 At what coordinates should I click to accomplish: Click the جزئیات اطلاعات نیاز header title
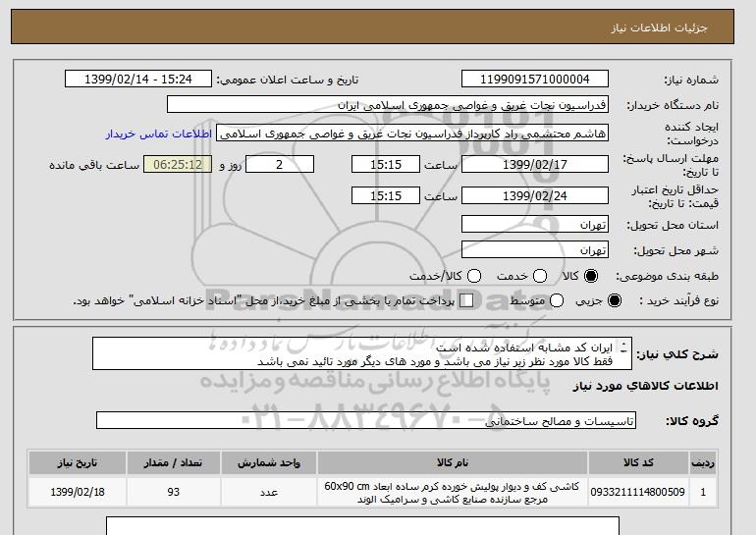(659, 27)
